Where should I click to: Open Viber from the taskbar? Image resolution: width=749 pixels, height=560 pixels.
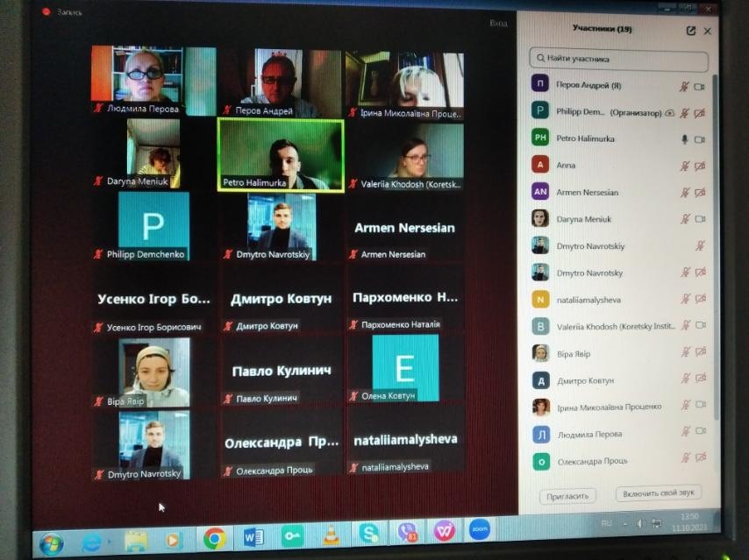tap(407, 532)
